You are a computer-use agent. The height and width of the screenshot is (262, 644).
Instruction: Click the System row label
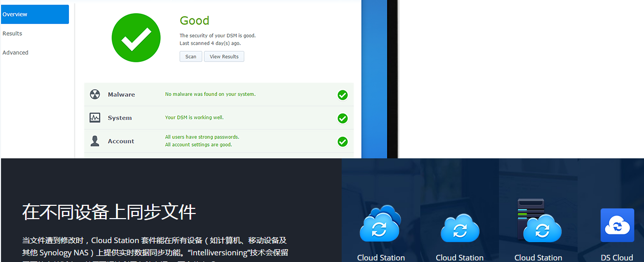(120, 118)
